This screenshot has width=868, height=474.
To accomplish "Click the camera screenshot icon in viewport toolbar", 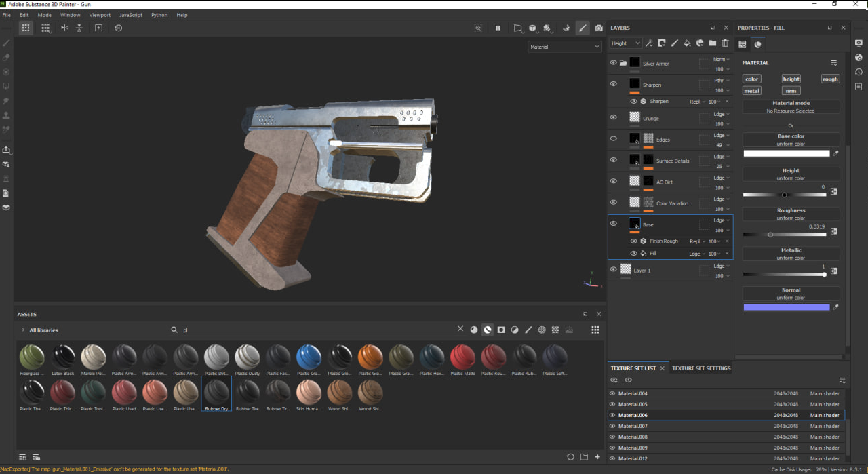I will pyautogui.click(x=599, y=28).
